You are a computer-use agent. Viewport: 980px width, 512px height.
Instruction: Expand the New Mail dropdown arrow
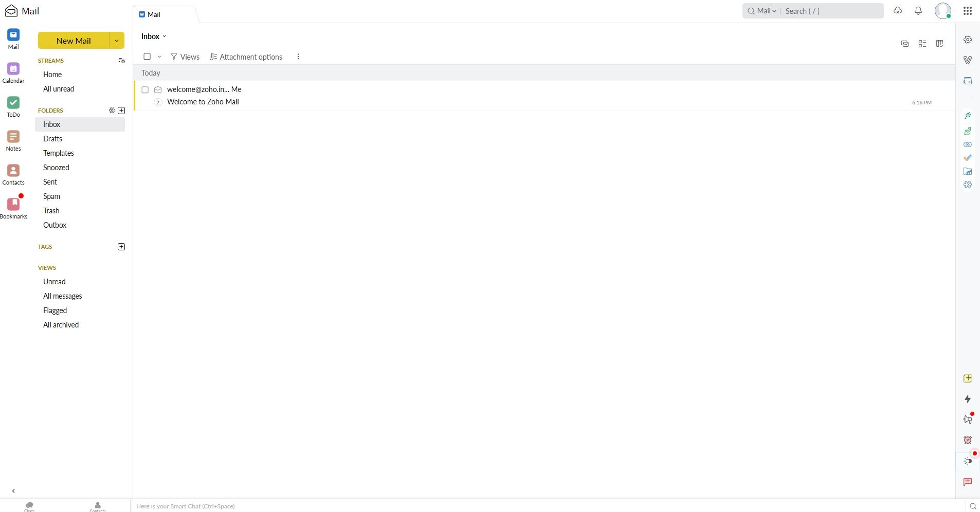pyautogui.click(x=117, y=41)
